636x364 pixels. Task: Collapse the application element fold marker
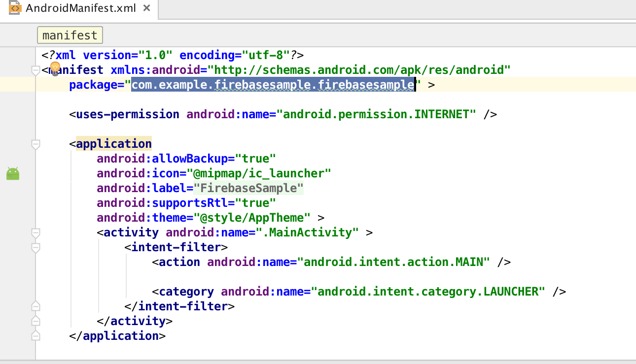coord(35,144)
